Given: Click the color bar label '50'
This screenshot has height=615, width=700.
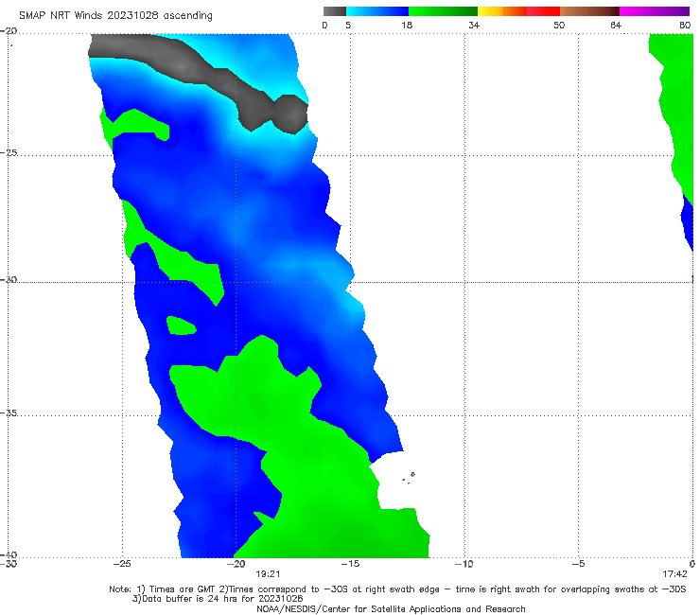Looking at the screenshot, I should point(559,25).
